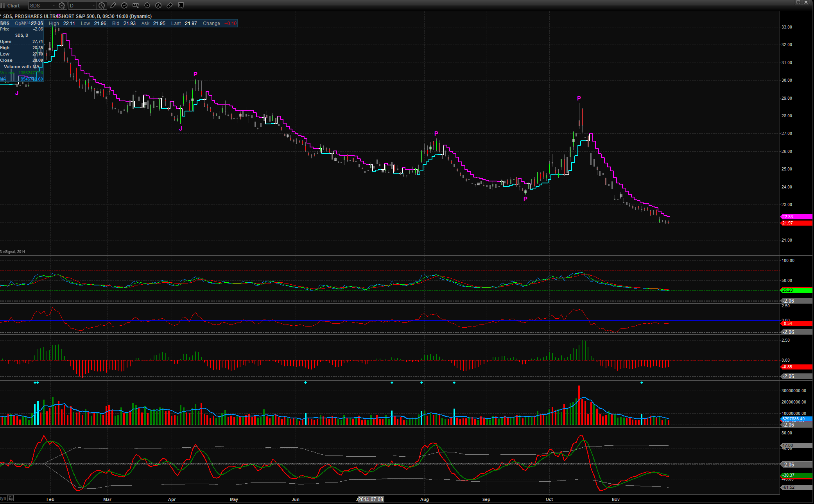Click the 33.00 price axis label
814x504 pixels.
tap(787, 27)
